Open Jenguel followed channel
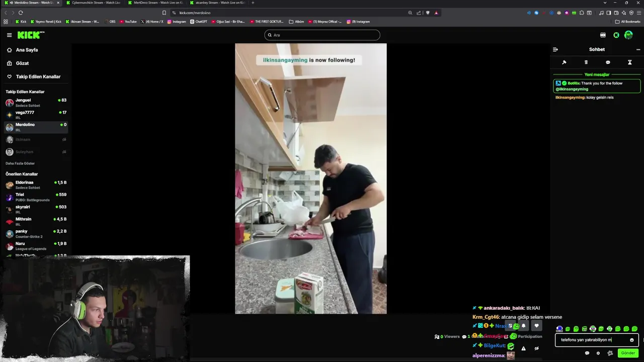Screen dimensions: 644x362 click(x=36, y=103)
